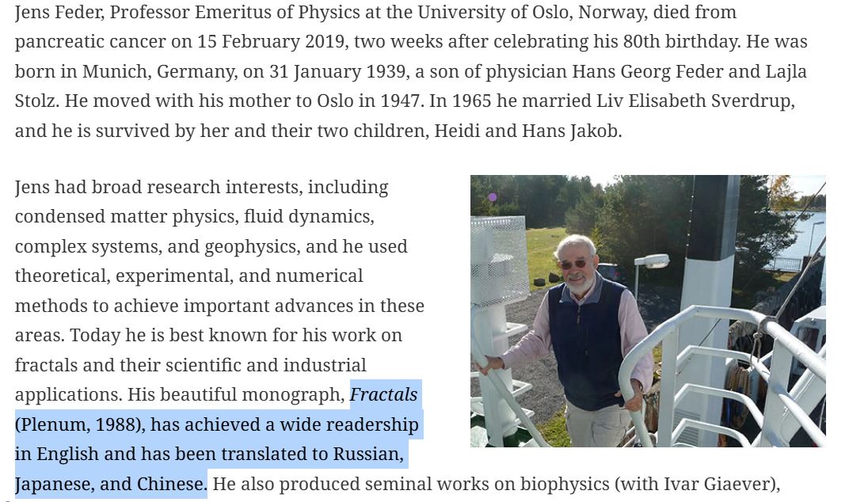Image resolution: width=868 pixels, height=502 pixels.
Task: Click the highlighted words "Japanese, and Chinese"
Action: point(111,484)
